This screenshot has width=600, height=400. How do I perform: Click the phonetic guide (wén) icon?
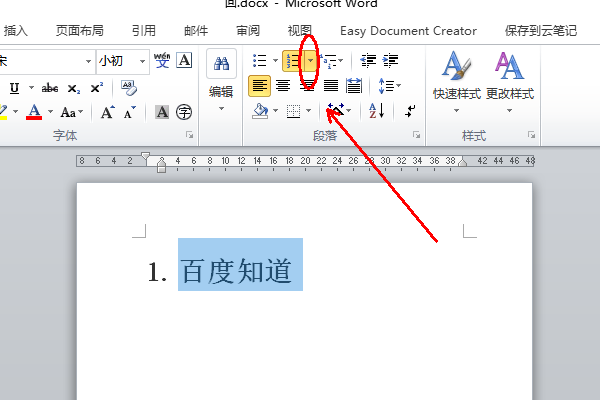[x=162, y=60]
